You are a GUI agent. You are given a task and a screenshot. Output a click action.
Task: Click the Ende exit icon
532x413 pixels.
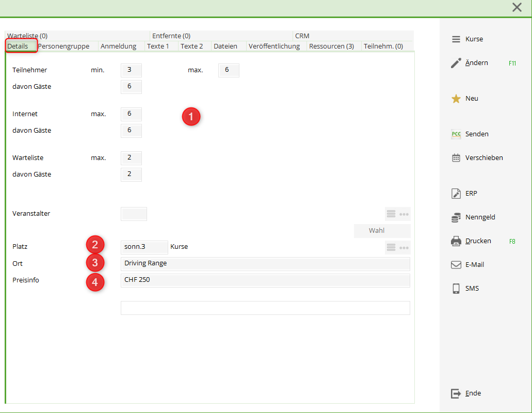pyautogui.click(x=456, y=393)
